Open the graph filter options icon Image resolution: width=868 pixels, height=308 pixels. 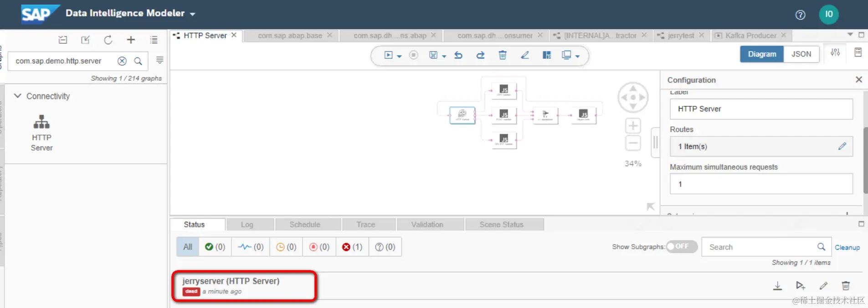click(159, 60)
